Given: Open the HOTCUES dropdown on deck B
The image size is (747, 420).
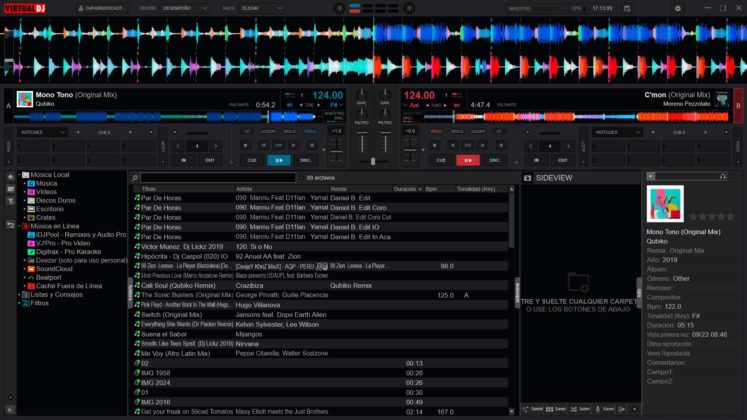Looking at the screenshot, I should coord(617,132).
